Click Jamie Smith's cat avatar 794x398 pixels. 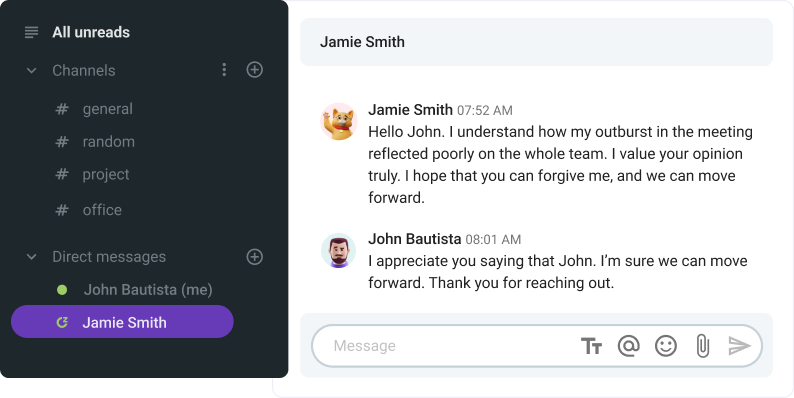(x=339, y=122)
